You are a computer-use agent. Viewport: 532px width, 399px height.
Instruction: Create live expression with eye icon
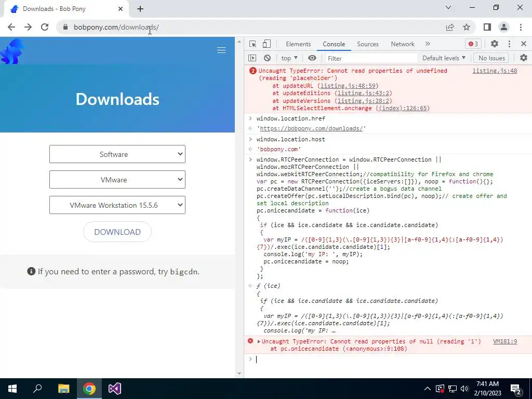point(312,58)
